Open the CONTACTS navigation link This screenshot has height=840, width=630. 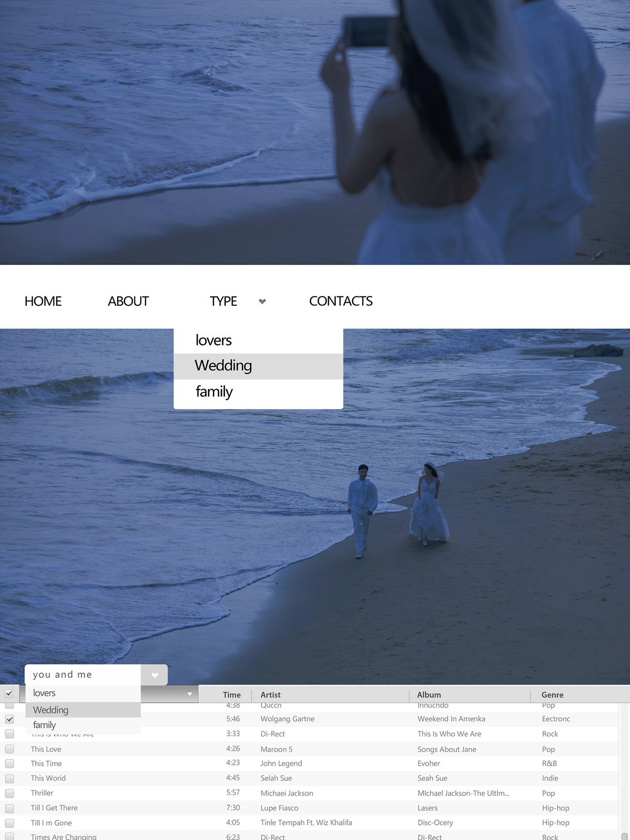(340, 301)
